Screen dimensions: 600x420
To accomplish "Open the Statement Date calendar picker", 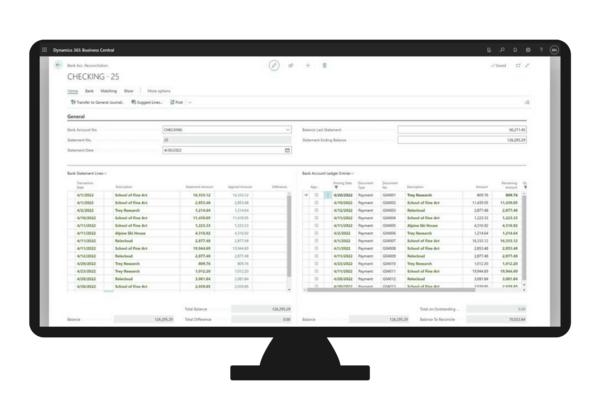I will click(288, 150).
